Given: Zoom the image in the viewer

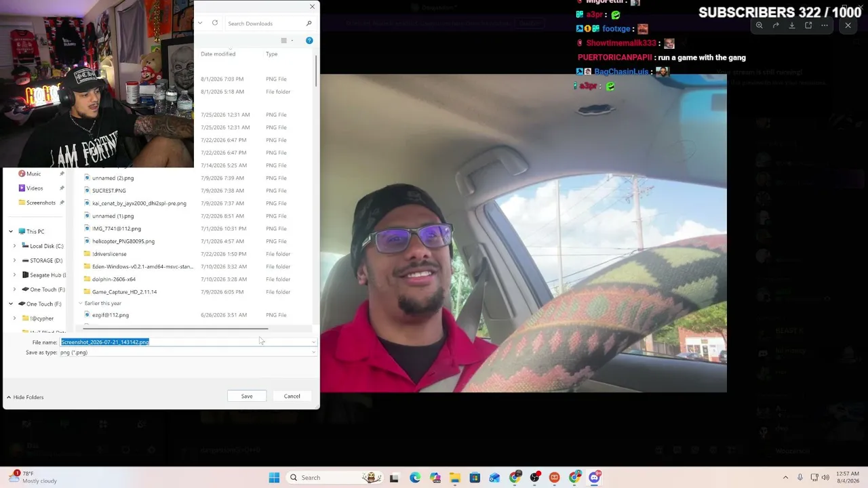Looking at the screenshot, I should (759, 26).
